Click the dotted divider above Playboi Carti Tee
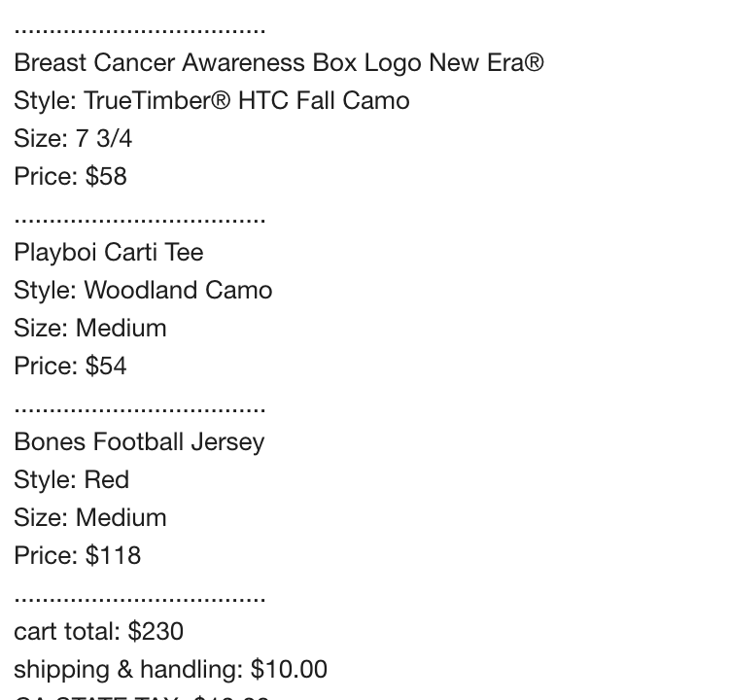 tap(140, 221)
